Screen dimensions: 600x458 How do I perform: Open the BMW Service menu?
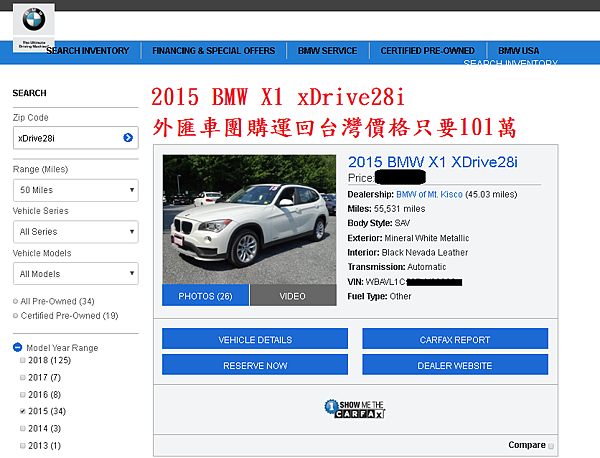tap(328, 51)
